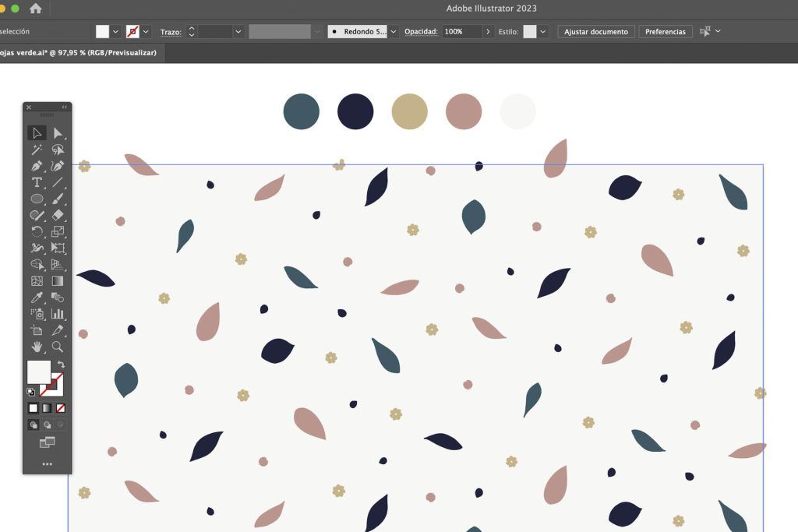798x532 pixels.
Task: Click the stroke swatch in control bar
Action: (x=132, y=31)
